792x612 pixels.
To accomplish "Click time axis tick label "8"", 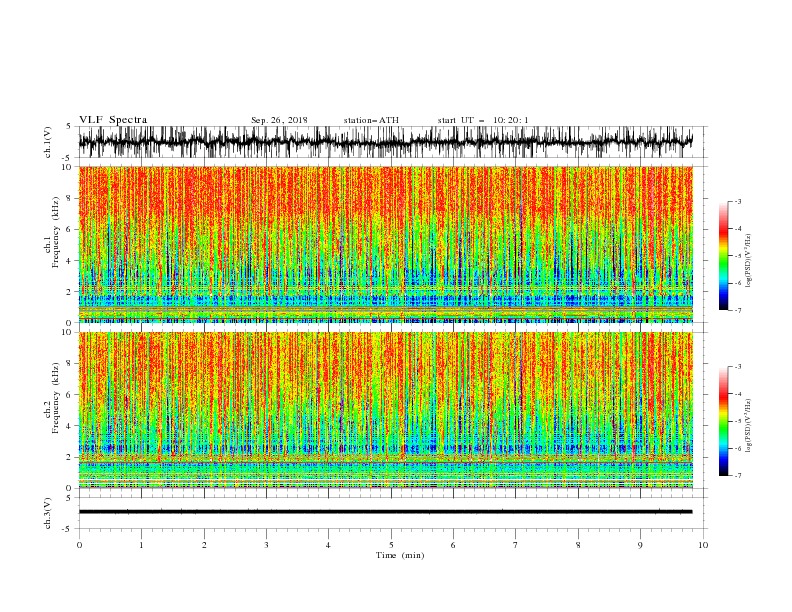I will click(578, 545).
